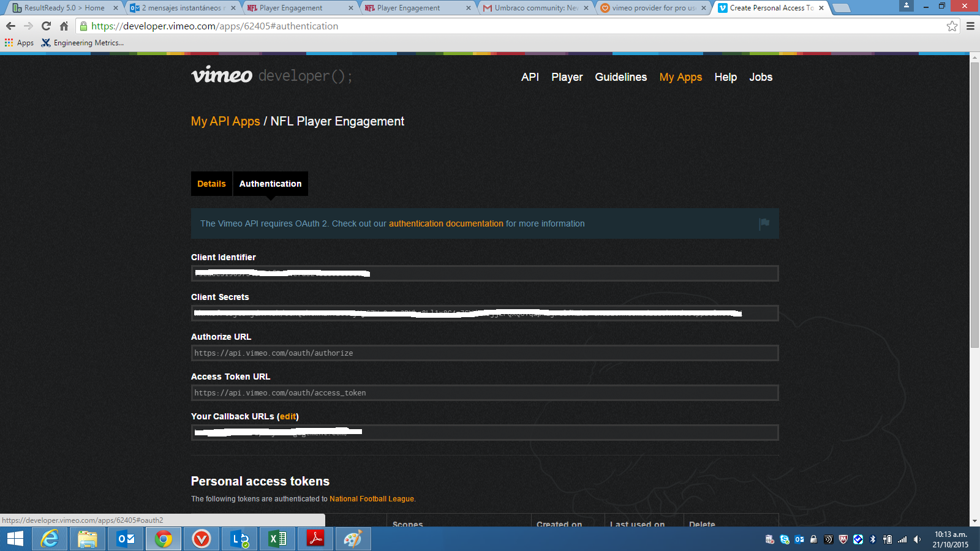Open the National Football League link
The width and height of the screenshot is (980, 551).
click(x=372, y=499)
